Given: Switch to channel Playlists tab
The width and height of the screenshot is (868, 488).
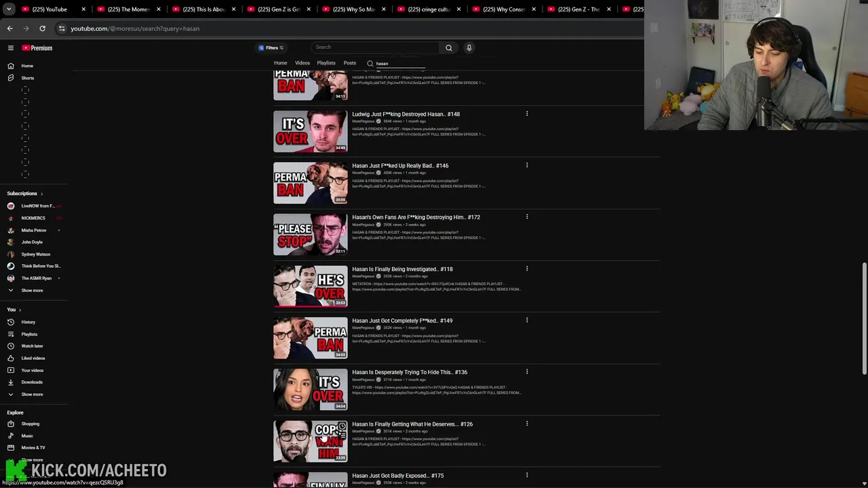Looking at the screenshot, I should 326,63.
